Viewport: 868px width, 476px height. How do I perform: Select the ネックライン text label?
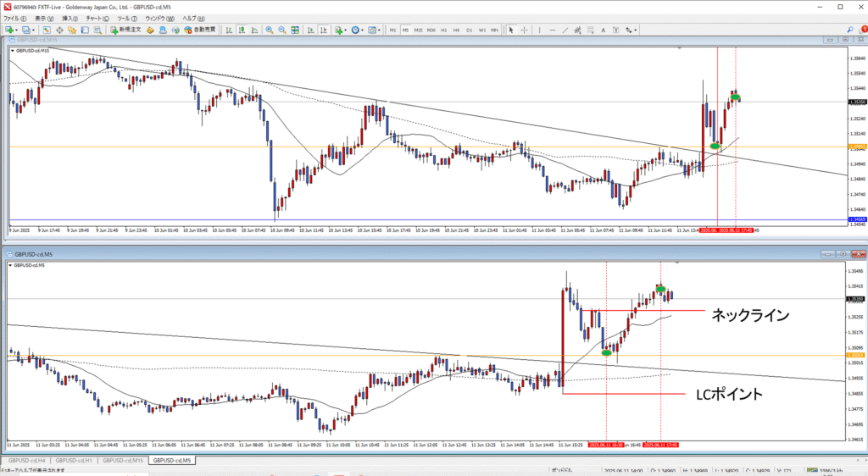coord(750,315)
